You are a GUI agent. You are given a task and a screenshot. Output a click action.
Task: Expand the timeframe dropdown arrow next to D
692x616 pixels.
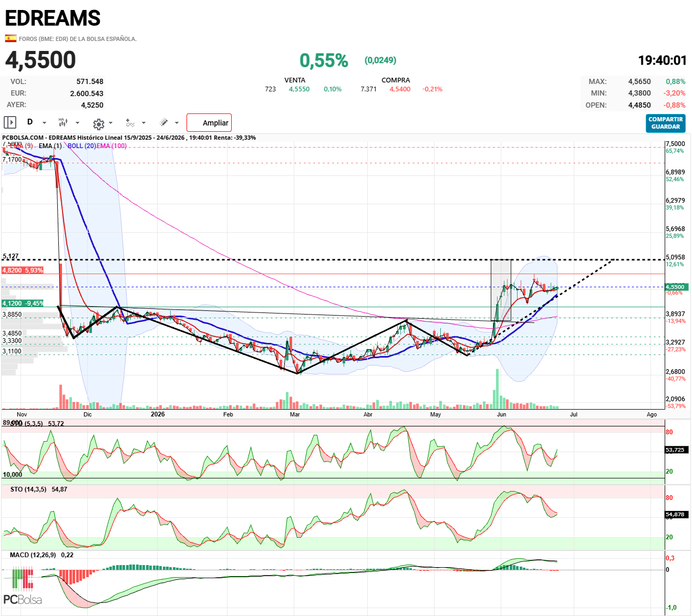pos(44,123)
